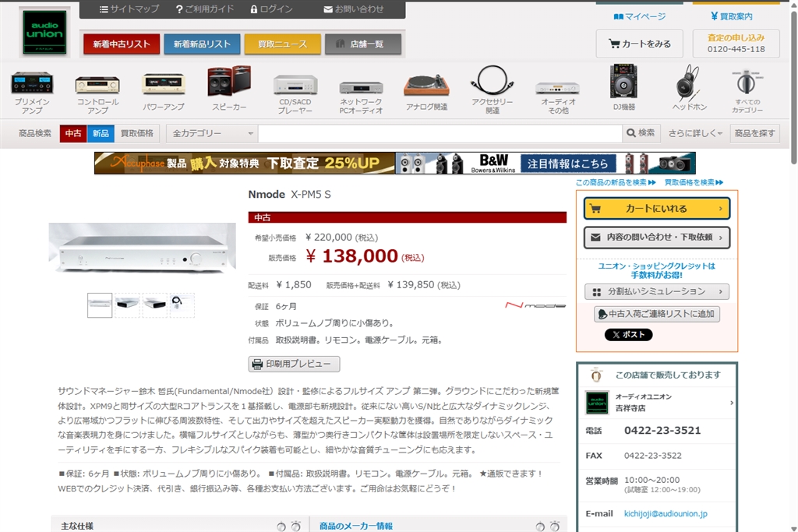Click the printer 印刷用プレビュー button
Viewport: 798px width, 532px height.
[294, 365]
